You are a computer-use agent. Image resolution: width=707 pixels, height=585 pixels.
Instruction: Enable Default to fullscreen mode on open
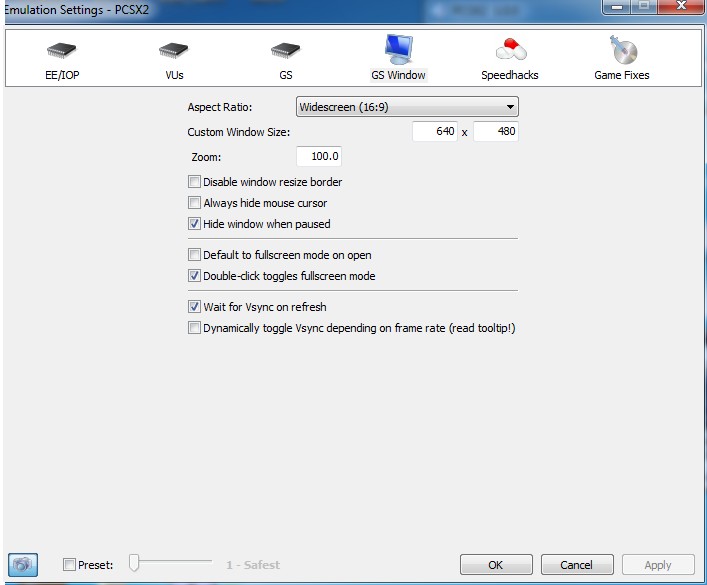click(194, 255)
